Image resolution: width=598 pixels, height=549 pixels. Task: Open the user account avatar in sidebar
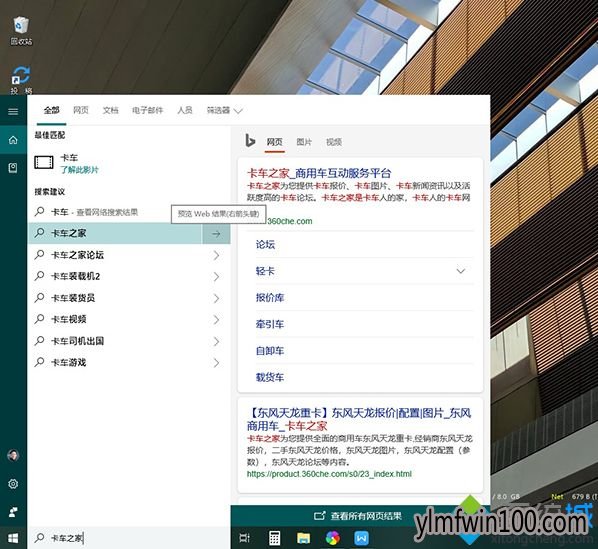[13, 455]
